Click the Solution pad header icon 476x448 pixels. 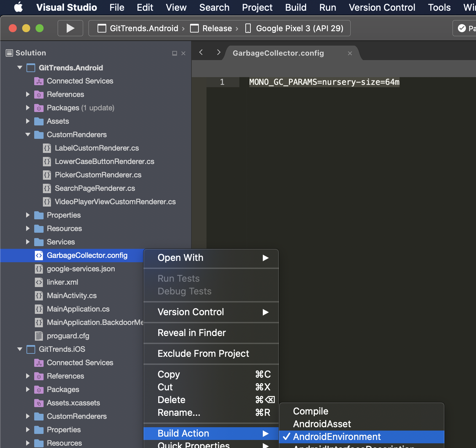pyautogui.click(x=9, y=53)
